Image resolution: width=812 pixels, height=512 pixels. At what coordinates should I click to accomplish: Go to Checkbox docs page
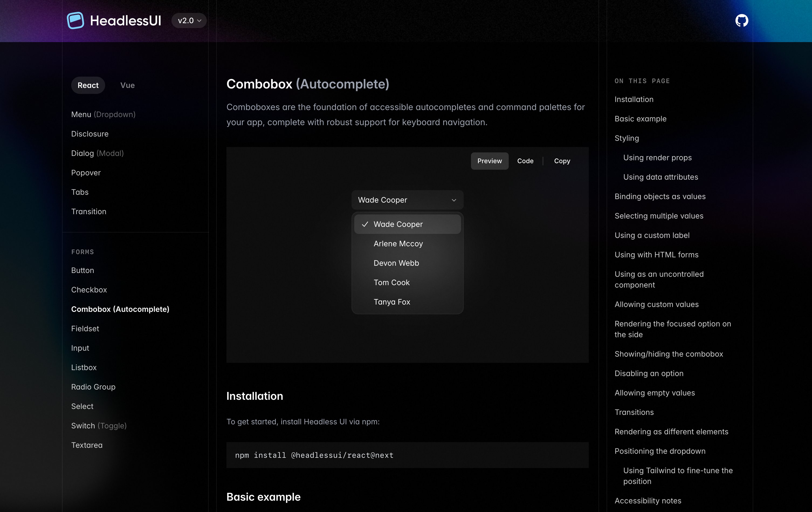pyautogui.click(x=89, y=290)
